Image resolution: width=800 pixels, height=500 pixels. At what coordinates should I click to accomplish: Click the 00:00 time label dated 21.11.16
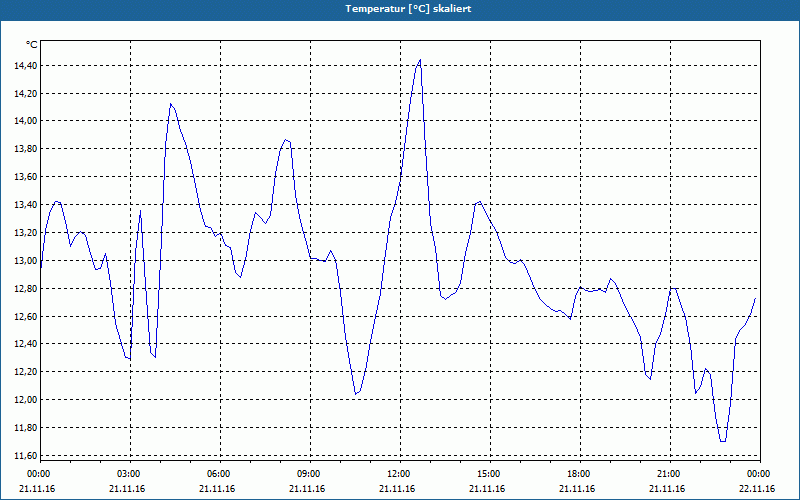coord(38,474)
